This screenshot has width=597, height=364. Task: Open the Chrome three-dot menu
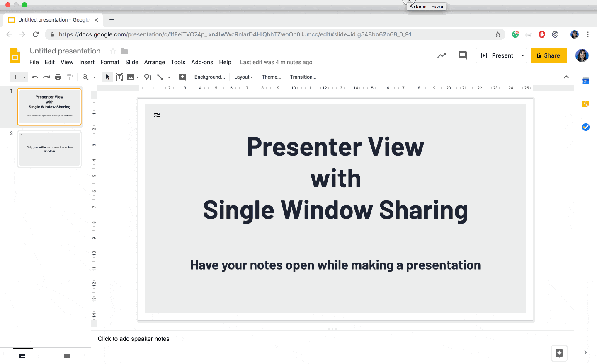click(588, 34)
